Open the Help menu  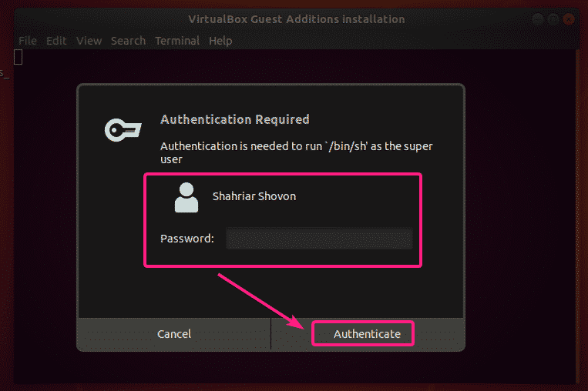coord(220,41)
